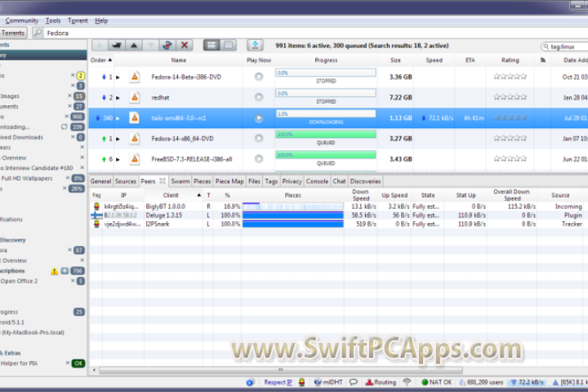Open the Tools menu
This screenshot has width=588, height=392.
coord(53,20)
